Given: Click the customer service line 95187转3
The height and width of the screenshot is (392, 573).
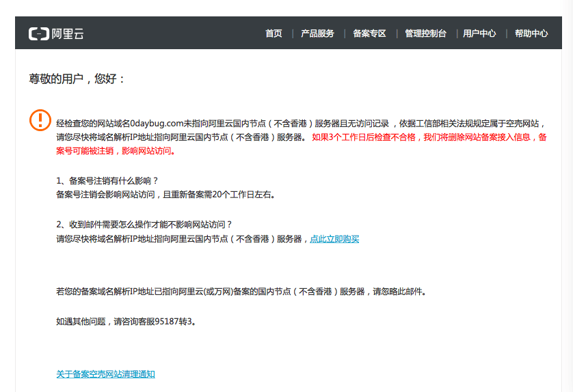Looking at the screenshot, I should [x=126, y=322].
